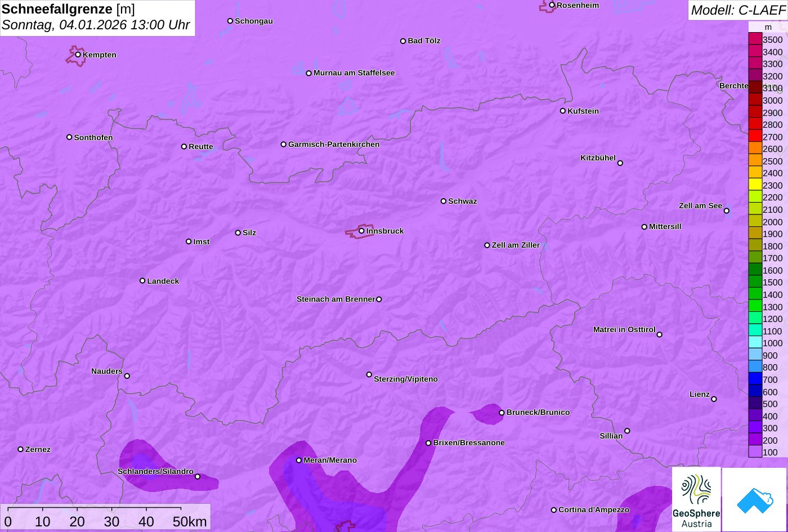
Task: Click the Rosenheim marker dot
Action: coord(552,5)
